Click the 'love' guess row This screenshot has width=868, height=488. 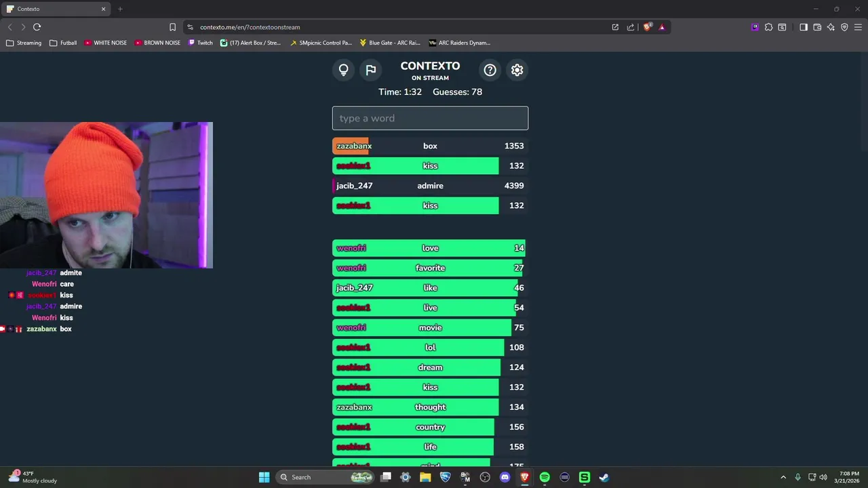[430, 248]
